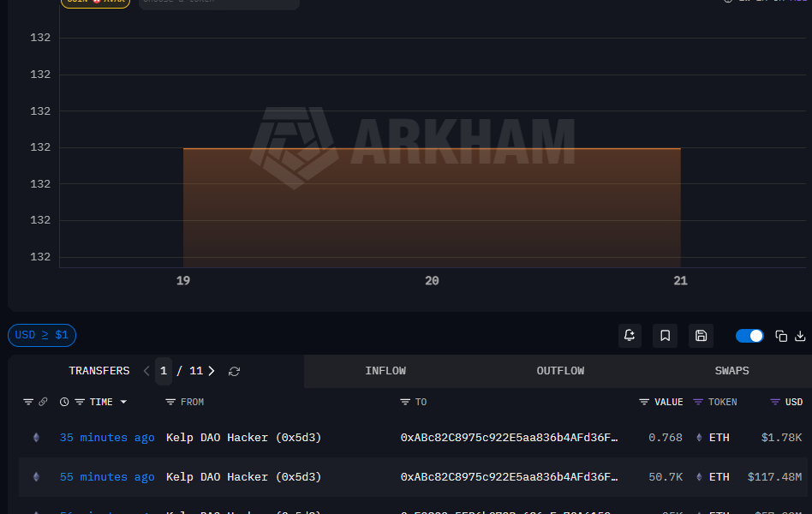Bookmark this view with the bookmark icon
This screenshot has width=812, height=514.
click(x=665, y=335)
